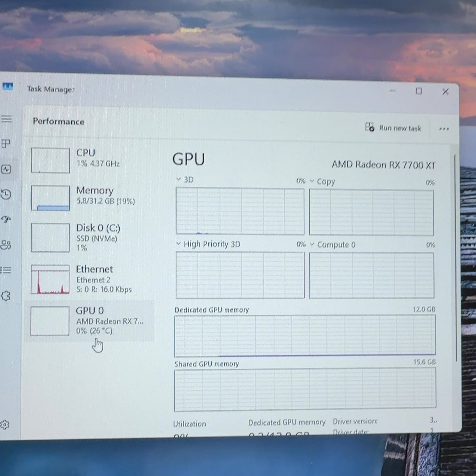Maximize the Task Manager window

[x=419, y=91]
